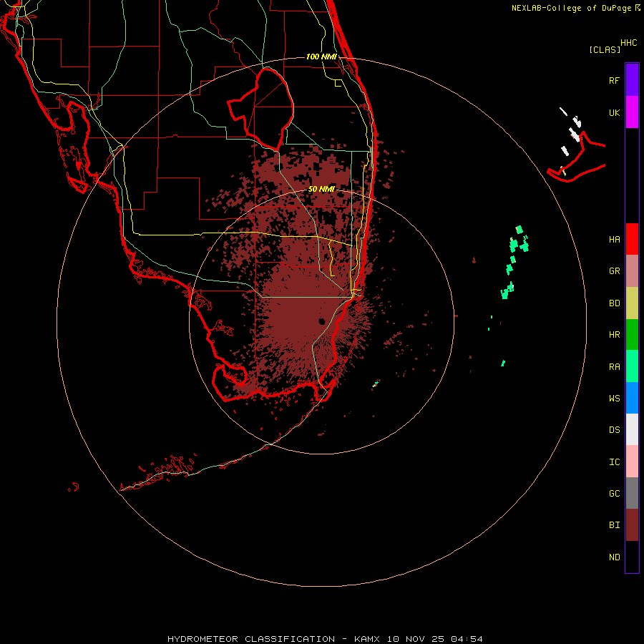Click the BD legend label

pyautogui.click(x=614, y=303)
